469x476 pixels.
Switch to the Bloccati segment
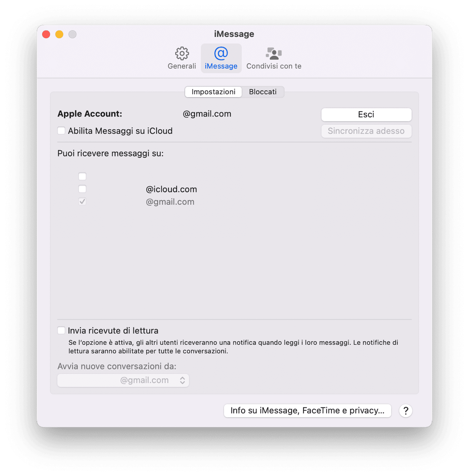tap(263, 92)
